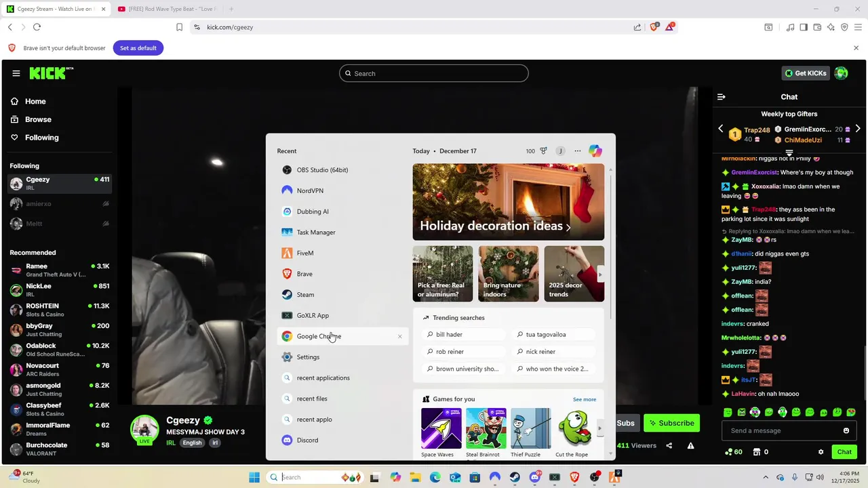Open search panel more options ellipsis
868x488 pixels.
pyautogui.click(x=578, y=151)
